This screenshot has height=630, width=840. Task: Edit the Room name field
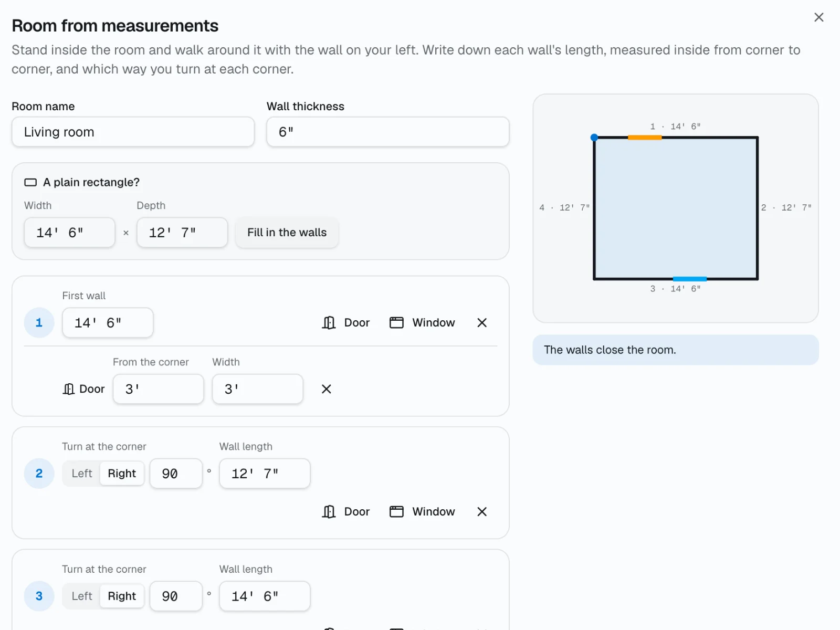click(x=133, y=132)
